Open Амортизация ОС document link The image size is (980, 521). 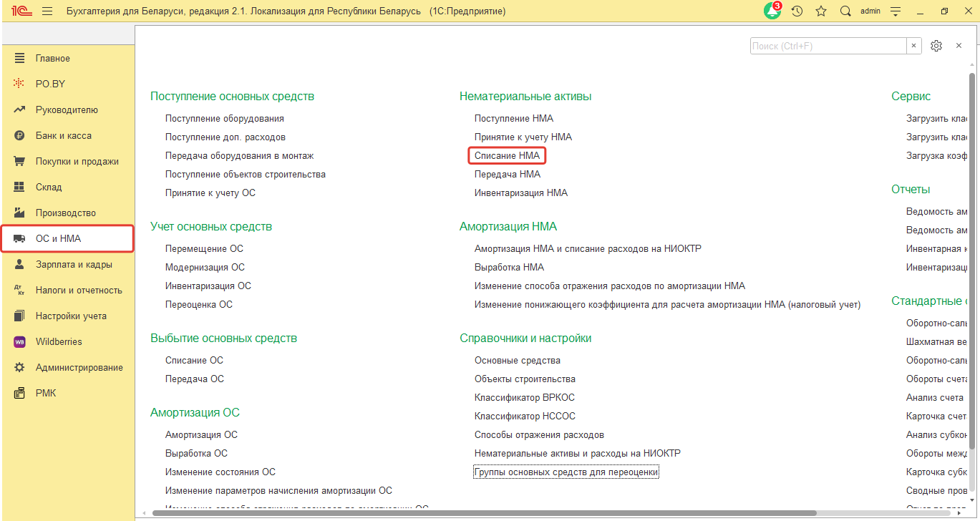coord(201,434)
